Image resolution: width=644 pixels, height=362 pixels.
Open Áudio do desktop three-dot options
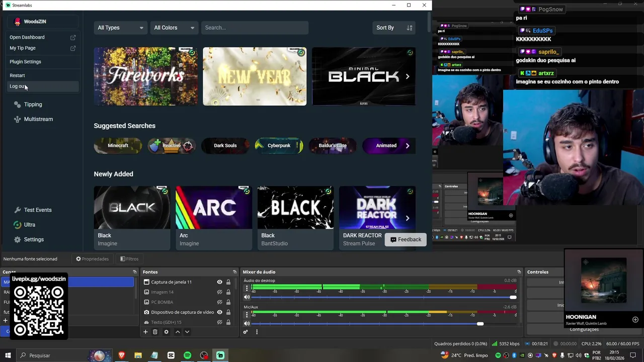(247, 288)
